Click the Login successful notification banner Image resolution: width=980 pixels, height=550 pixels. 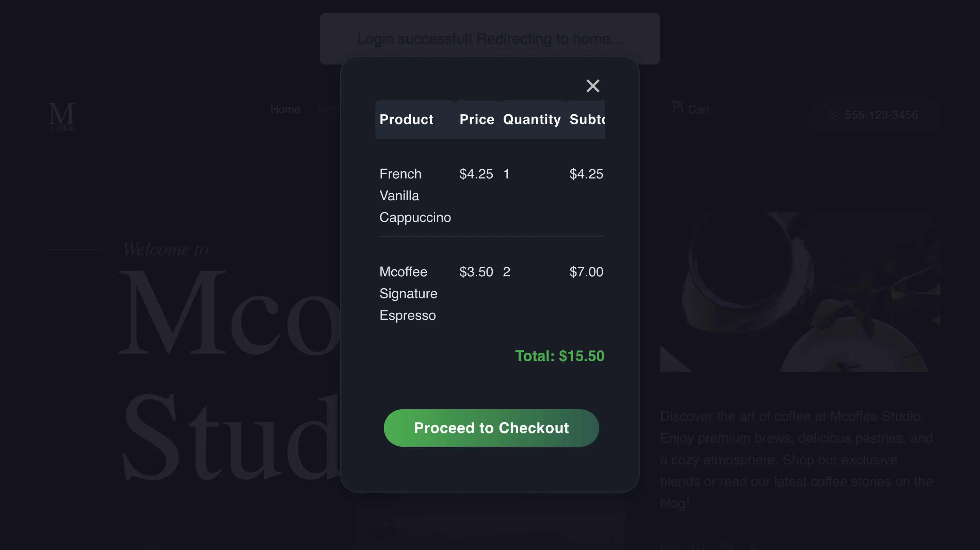click(x=490, y=38)
